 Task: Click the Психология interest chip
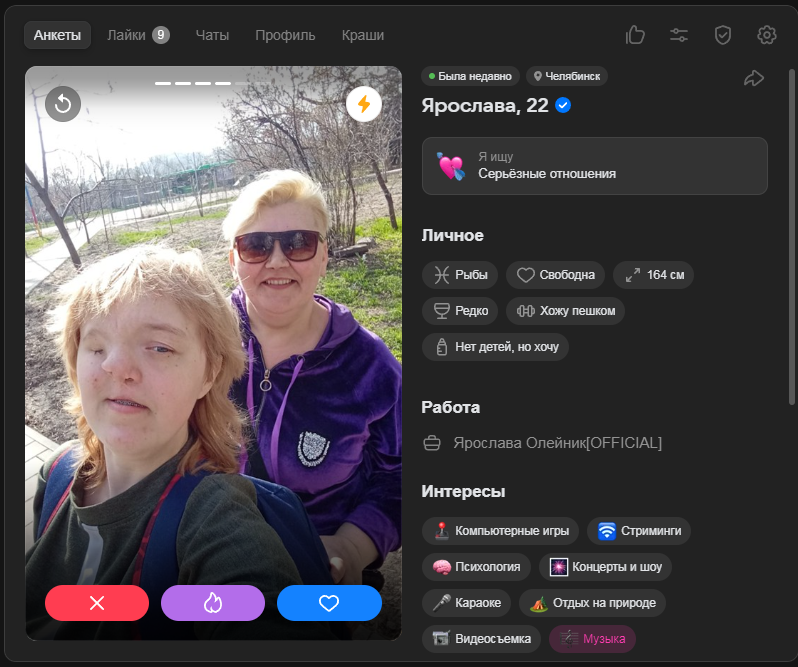point(476,567)
